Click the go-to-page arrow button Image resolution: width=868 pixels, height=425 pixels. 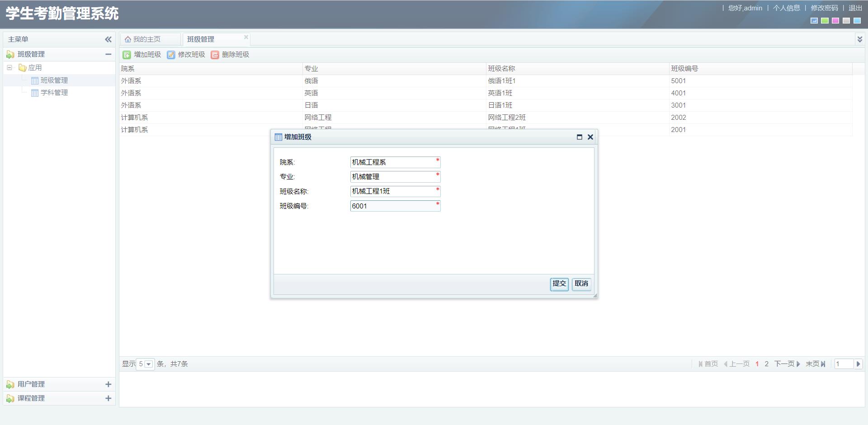point(858,364)
